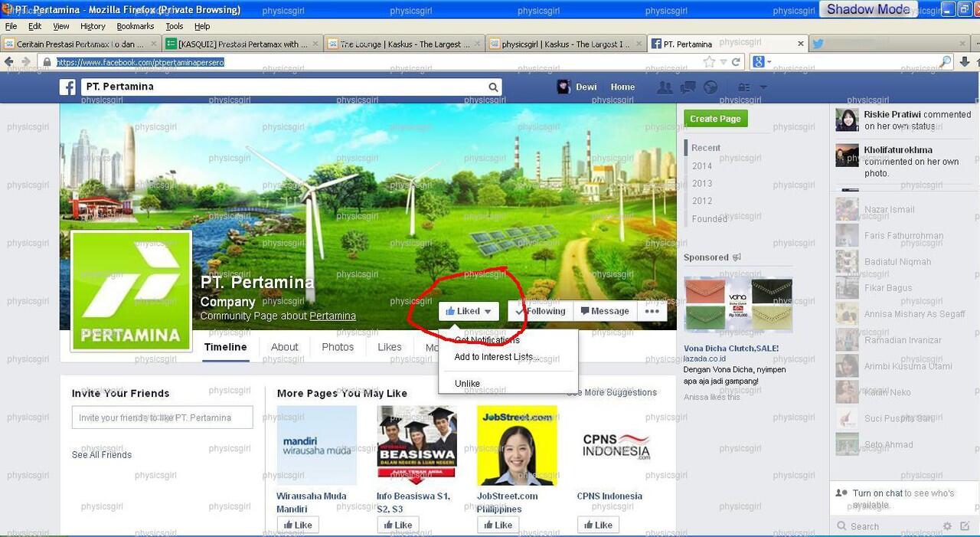Click See All Friends link

coord(102,455)
